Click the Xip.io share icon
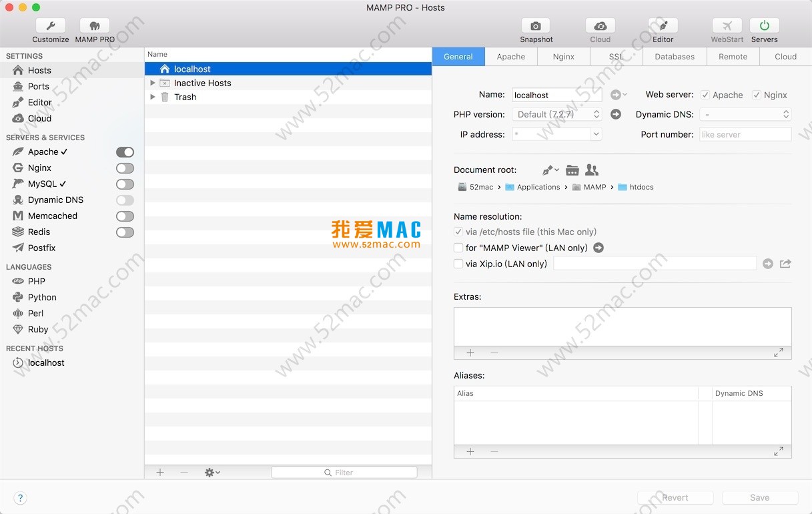Screen dimensions: 812x514 pos(785,264)
